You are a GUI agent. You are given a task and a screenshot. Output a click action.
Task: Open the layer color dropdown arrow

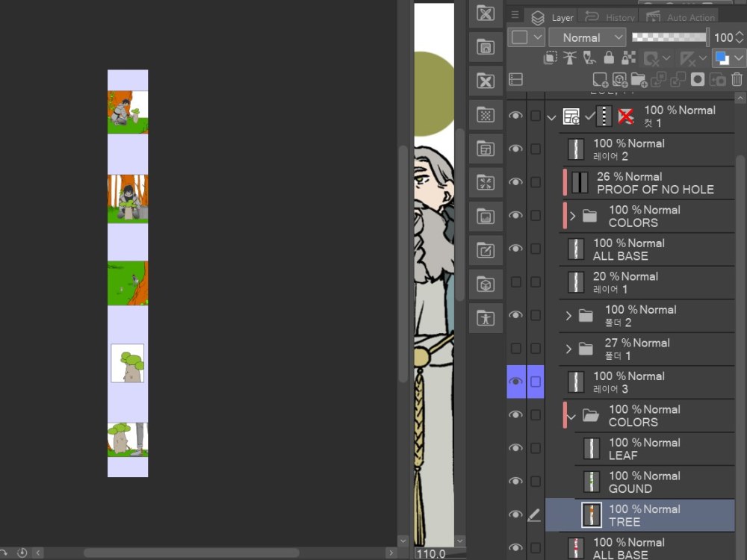click(739, 58)
